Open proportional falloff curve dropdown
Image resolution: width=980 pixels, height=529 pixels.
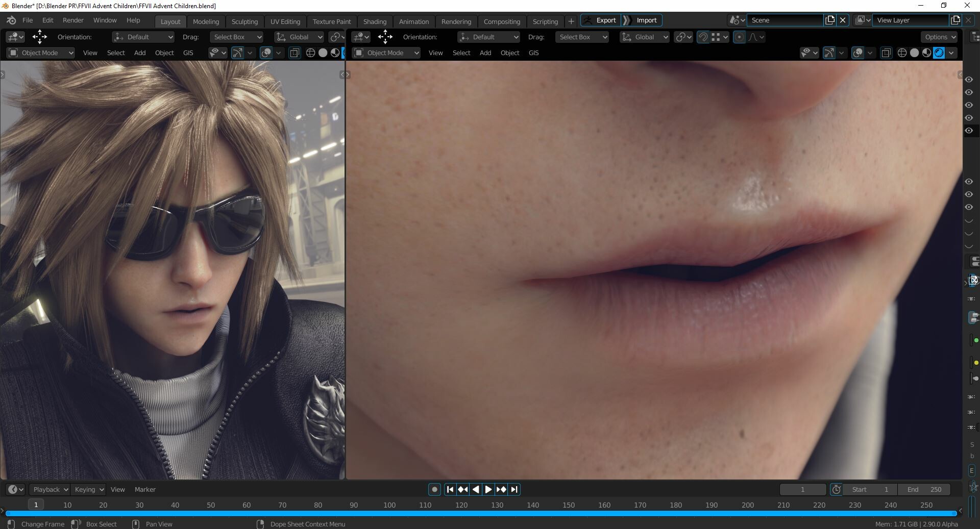pos(756,37)
